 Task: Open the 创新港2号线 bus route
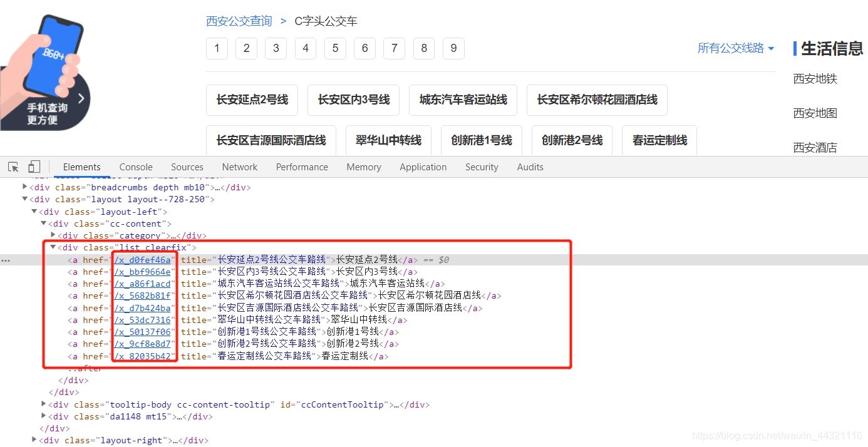572,140
